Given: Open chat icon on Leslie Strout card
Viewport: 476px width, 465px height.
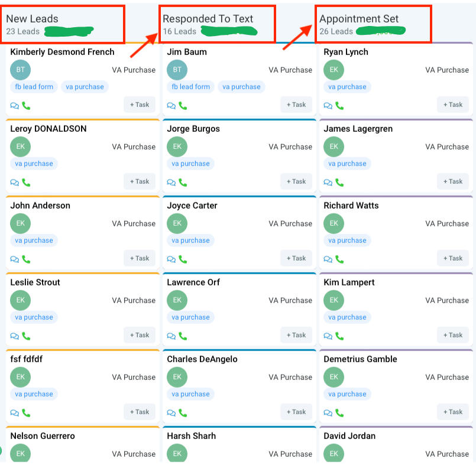Looking at the screenshot, I should tap(15, 336).
